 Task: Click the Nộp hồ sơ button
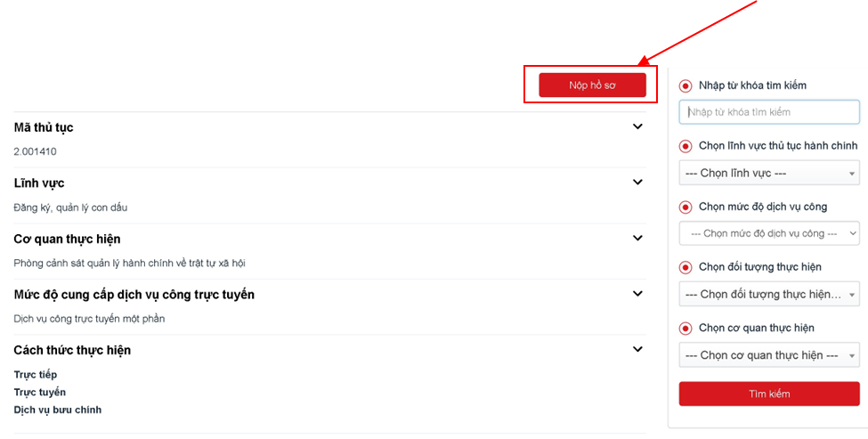pyautogui.click(x=592, y=85)
